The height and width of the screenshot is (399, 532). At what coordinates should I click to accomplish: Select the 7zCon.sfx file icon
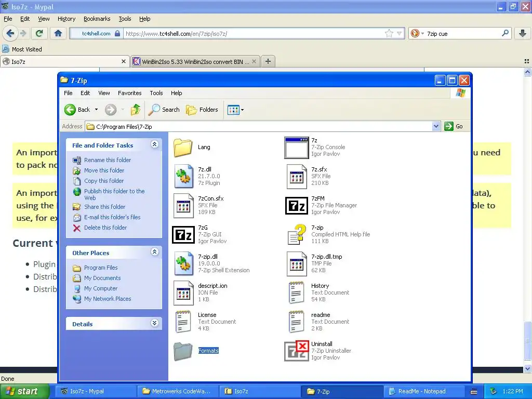pyautogui.click(x=183, y=205)
